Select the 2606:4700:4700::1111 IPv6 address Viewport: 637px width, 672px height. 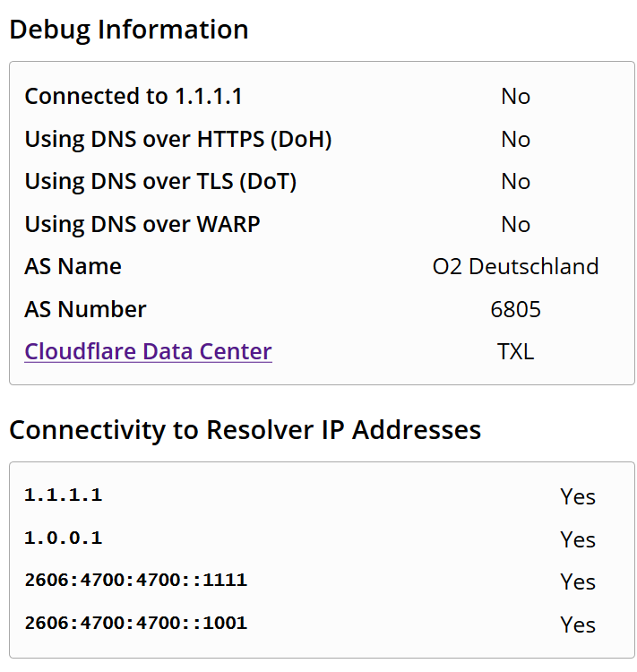(x=135, y=580)
